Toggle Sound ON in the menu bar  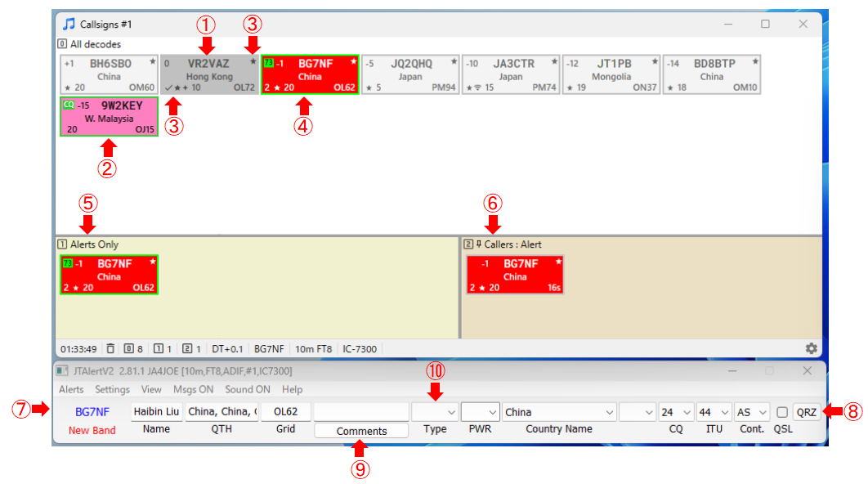[x=248, y=389]
